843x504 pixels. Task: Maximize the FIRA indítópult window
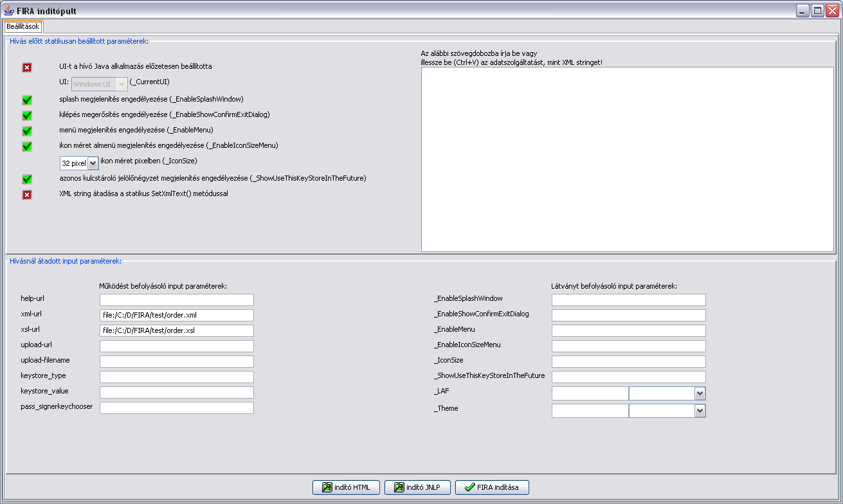817,11
